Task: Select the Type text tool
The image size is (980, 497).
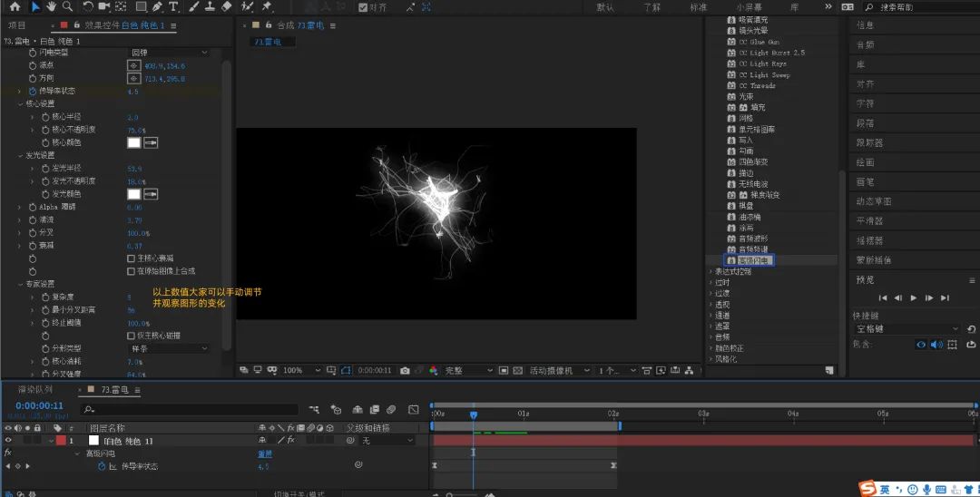Action: (173, 7)
